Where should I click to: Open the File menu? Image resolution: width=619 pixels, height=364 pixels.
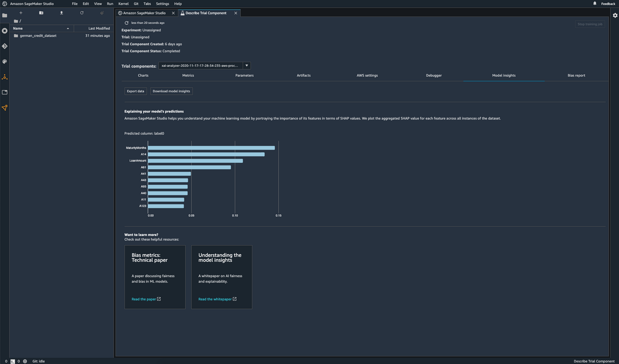(x=75, y=4)
